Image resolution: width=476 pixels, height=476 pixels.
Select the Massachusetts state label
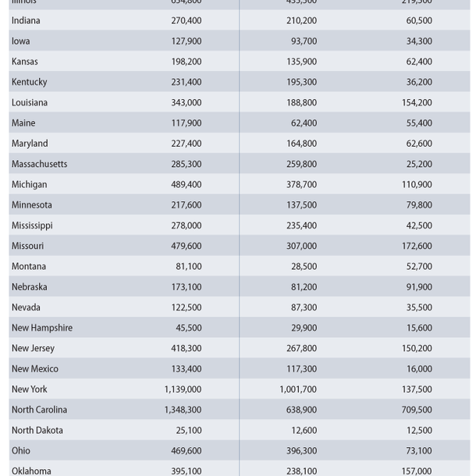39,165
